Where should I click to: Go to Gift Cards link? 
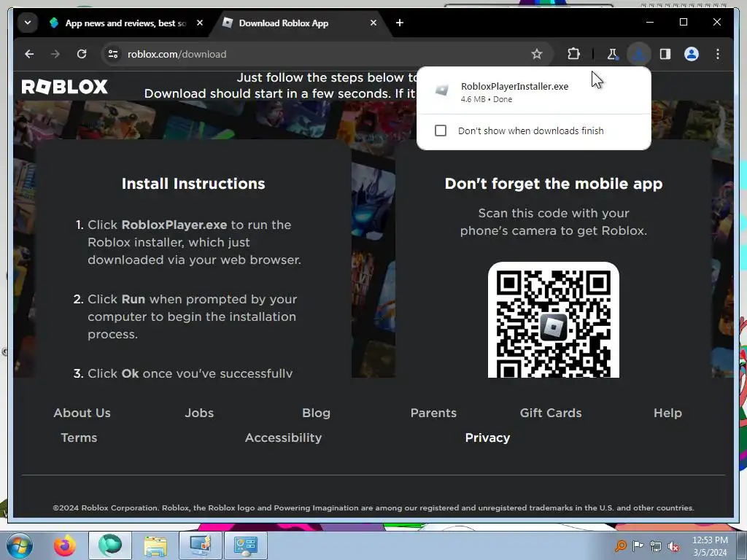pos(551,413)
